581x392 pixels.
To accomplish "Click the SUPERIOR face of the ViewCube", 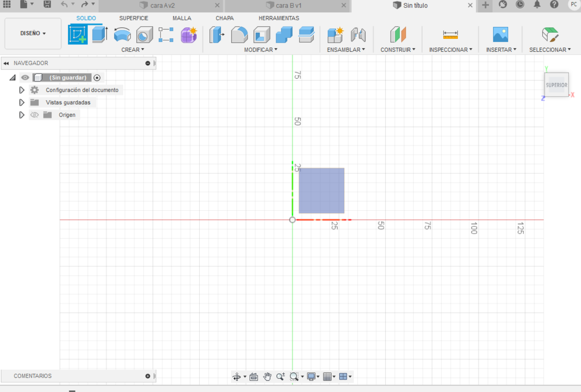I will [556, 85].
